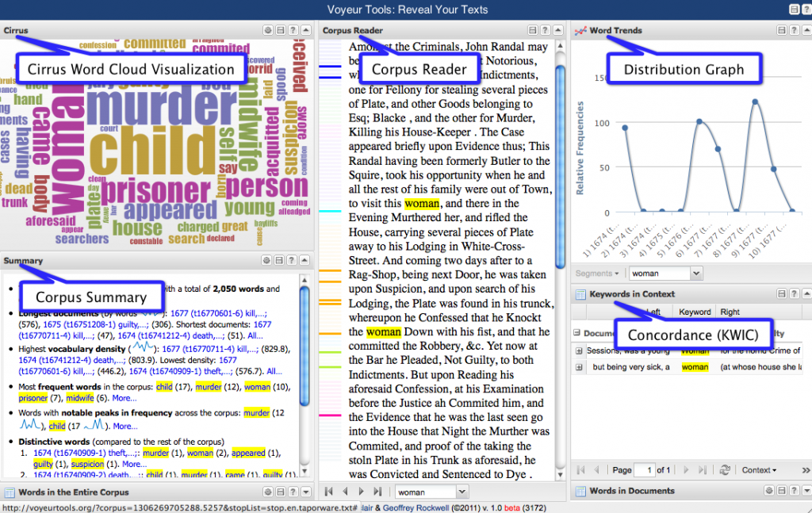Collapse the Keywords in Context panel

(x=806, y=294)
